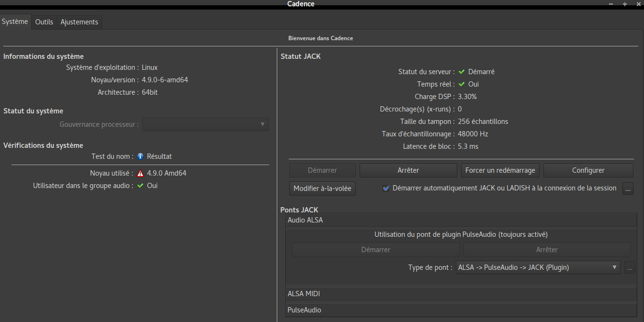
Task: Expand the ALSA MIDI section
Action: 461,294
